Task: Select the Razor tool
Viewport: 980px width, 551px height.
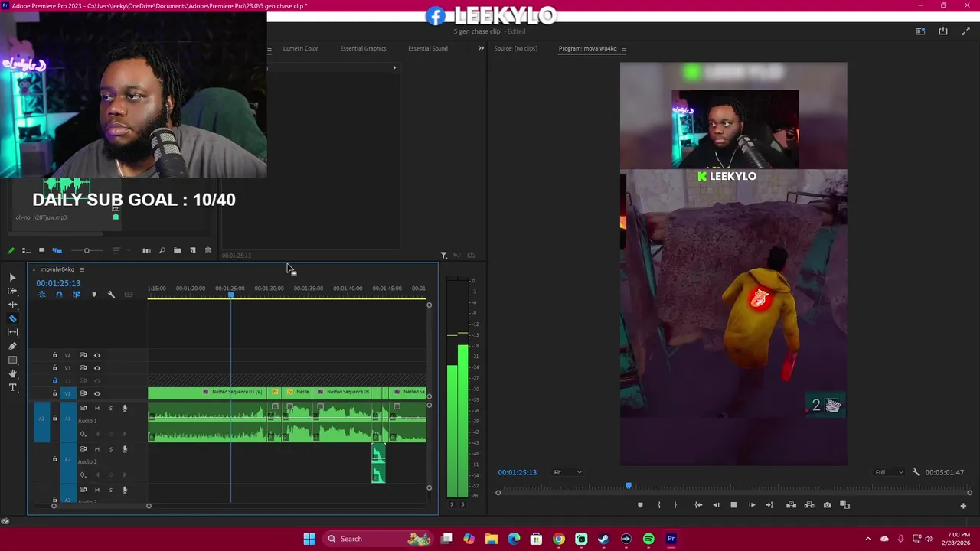Action: click(x=13, y=318)
